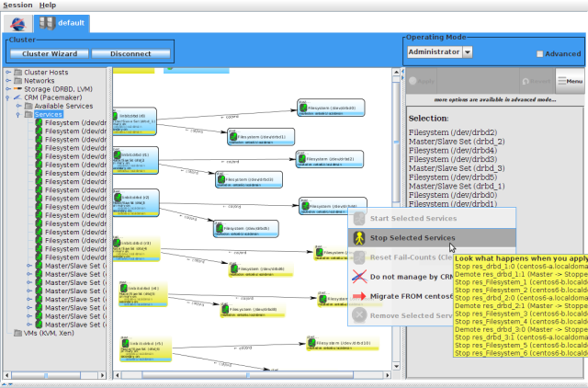Open the Help menu
This screenshot has height=388, width=588.
(47, 6)
